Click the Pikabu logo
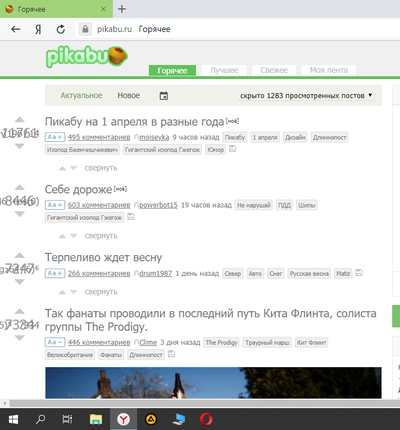 click(87, 56)
